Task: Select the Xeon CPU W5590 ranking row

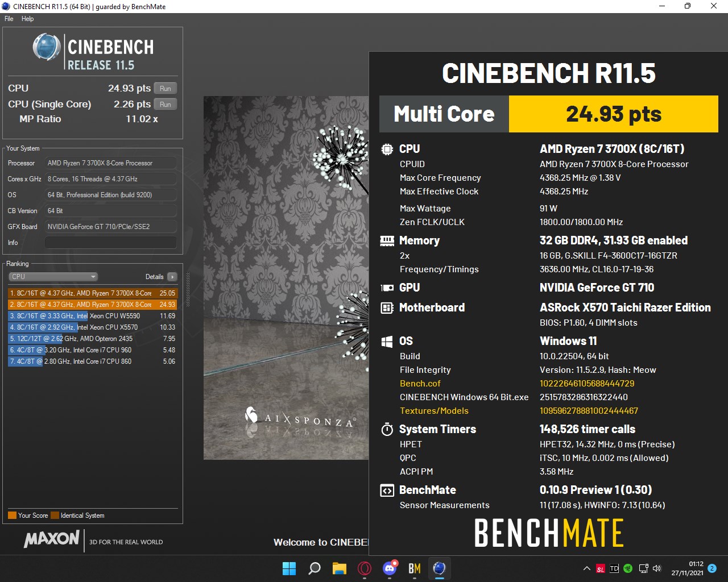Action: (93, 316)
